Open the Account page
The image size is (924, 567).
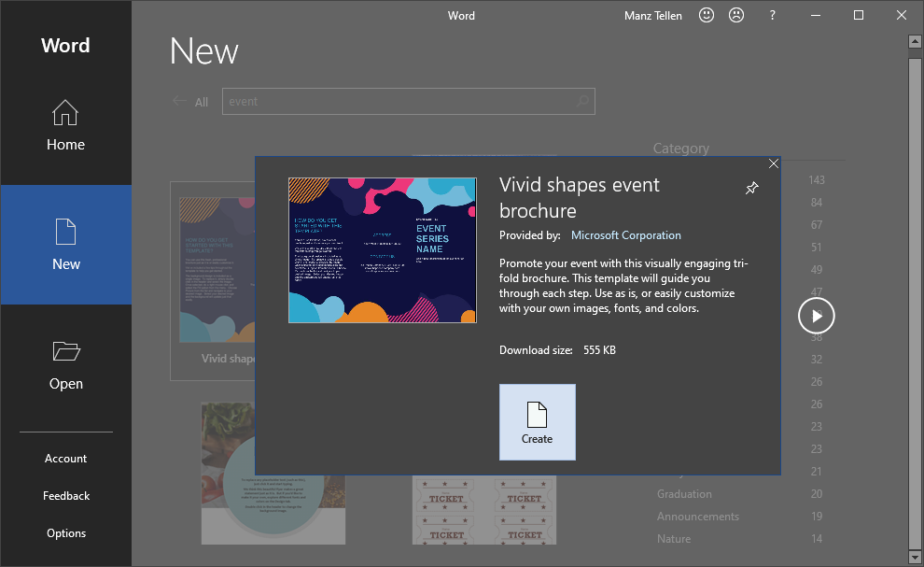(x=65, y=459)
